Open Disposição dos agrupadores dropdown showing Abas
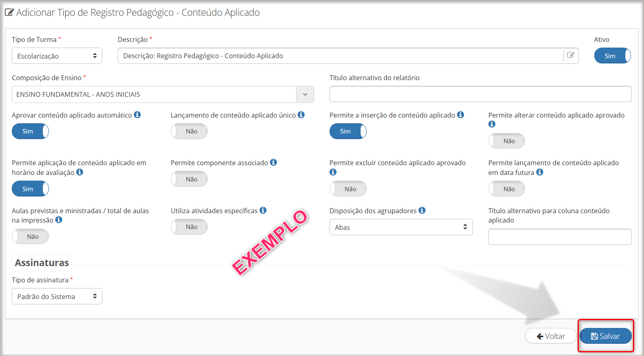This screenshot has width=644, height=356. [401, 227]
